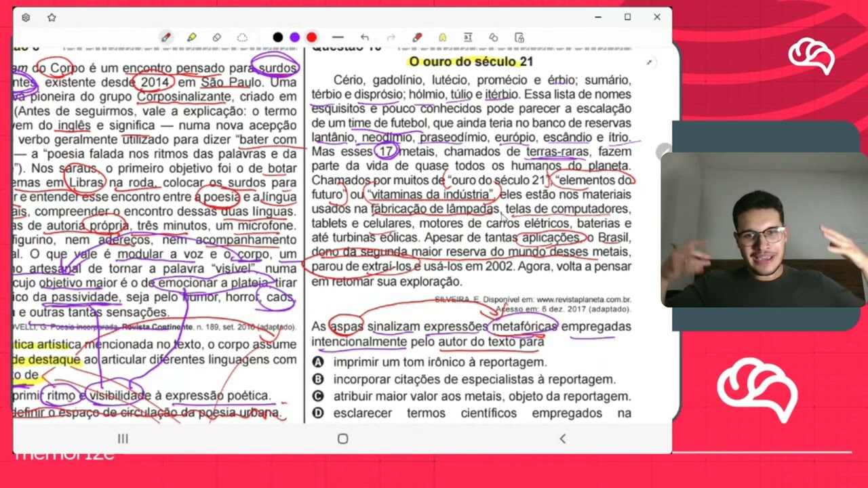Click the large brain logo below the webcam

(757, 391)
